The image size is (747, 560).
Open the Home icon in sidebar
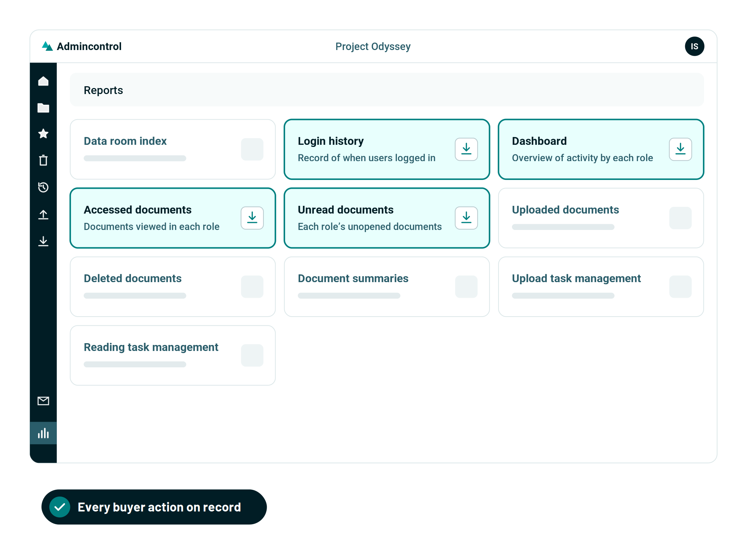pos(43,81)
